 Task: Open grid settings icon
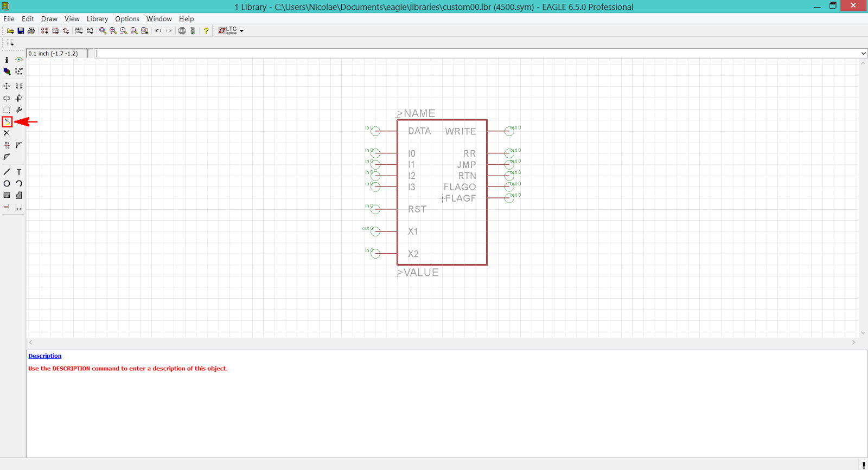tap(10, 42)
